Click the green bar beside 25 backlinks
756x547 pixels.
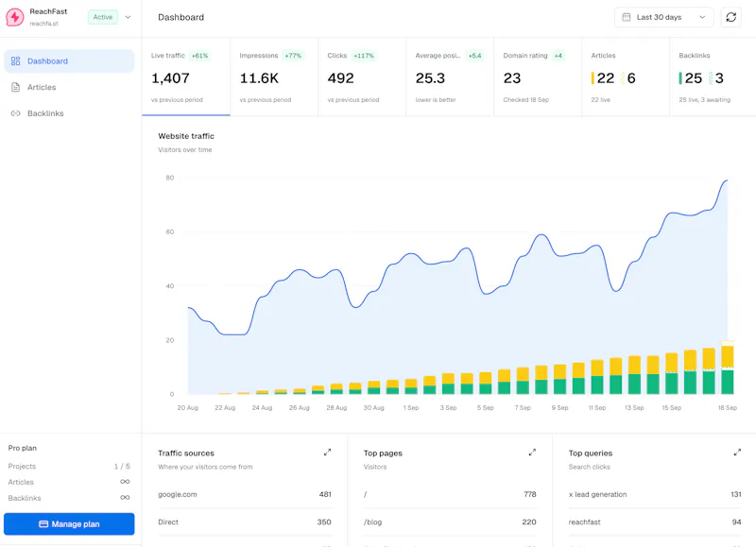tap(680, 78)
